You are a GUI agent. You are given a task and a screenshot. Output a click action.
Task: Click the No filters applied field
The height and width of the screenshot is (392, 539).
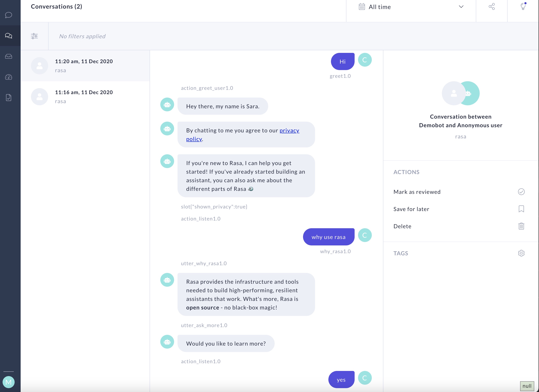(x=82, y=36)
